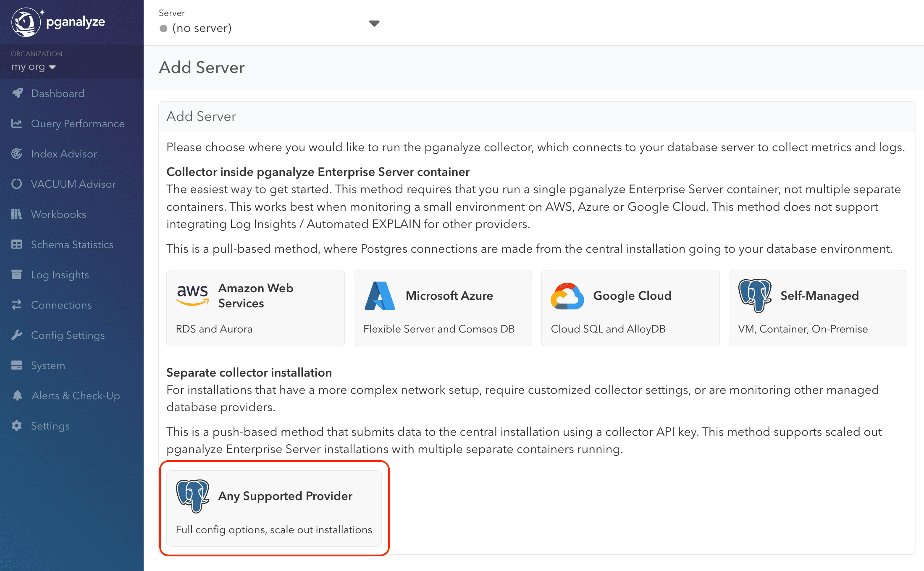
Task: Click the Server dropdown arrow
Action: (374, 23)
